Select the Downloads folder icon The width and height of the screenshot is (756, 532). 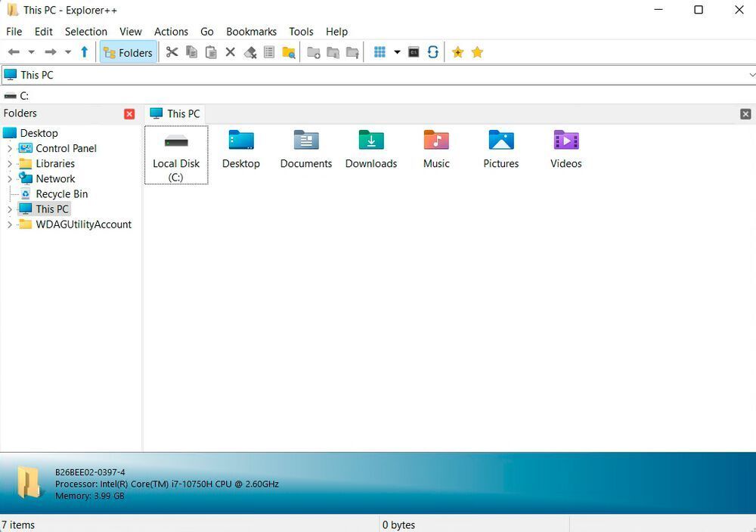pos(371,150)
